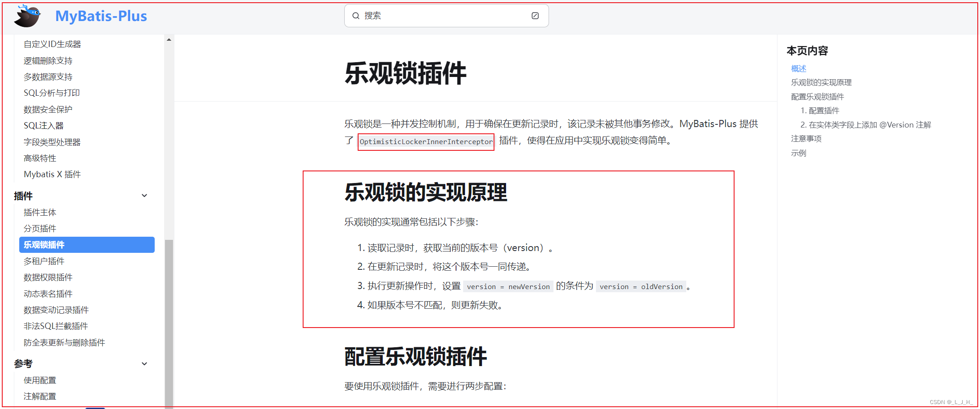This screenshot has width=980, height=409.
Task: Open 插件主体 in sidebar
Action: click(x=40, y=213)
